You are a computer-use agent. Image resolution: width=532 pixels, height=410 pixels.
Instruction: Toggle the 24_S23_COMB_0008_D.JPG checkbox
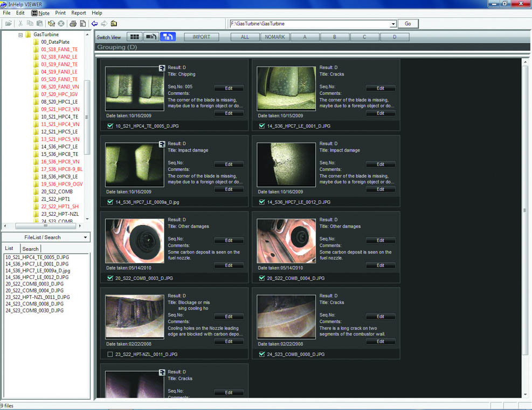click(261, 354)
